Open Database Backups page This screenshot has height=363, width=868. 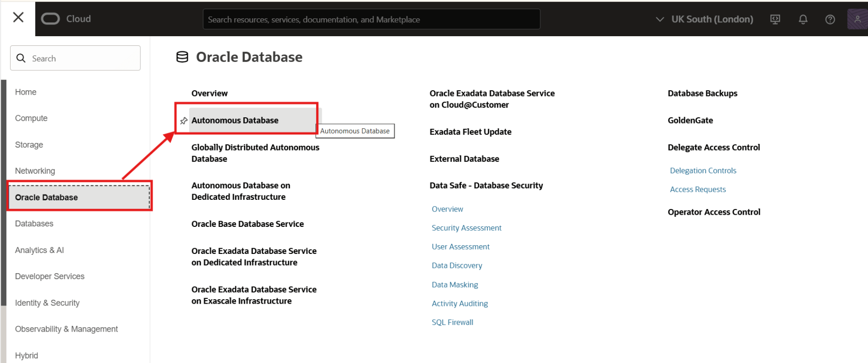(702, 93)
